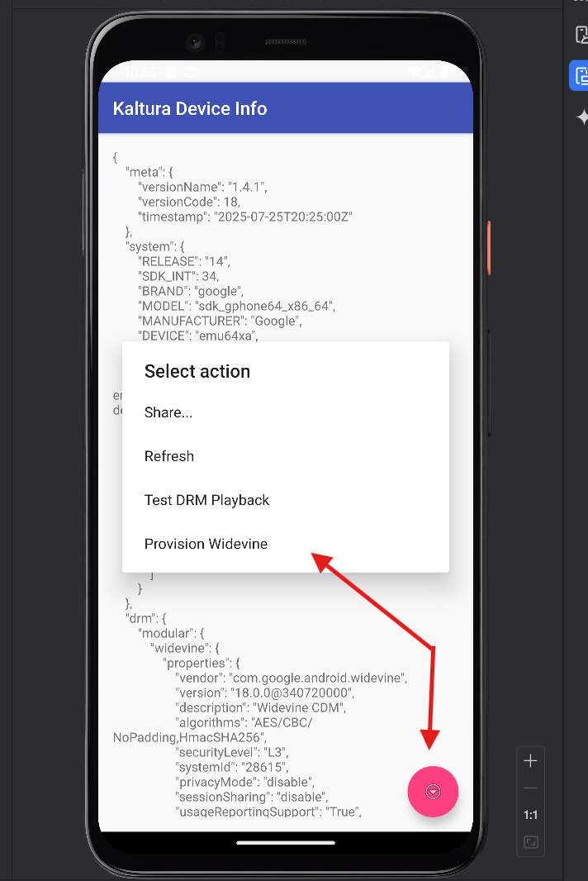588x881 pixels.
Task: Reset emulator zoom to 1:1
Action: click(531, 815)
